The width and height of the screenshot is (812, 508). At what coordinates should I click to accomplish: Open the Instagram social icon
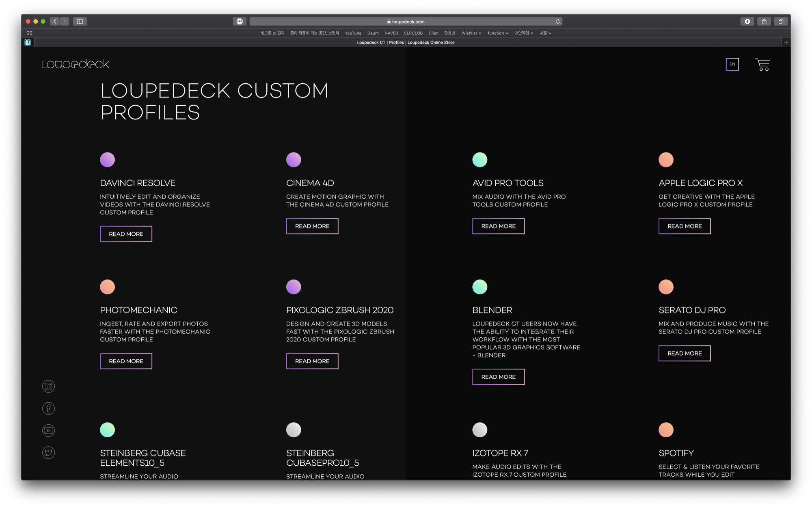[48, 386]
